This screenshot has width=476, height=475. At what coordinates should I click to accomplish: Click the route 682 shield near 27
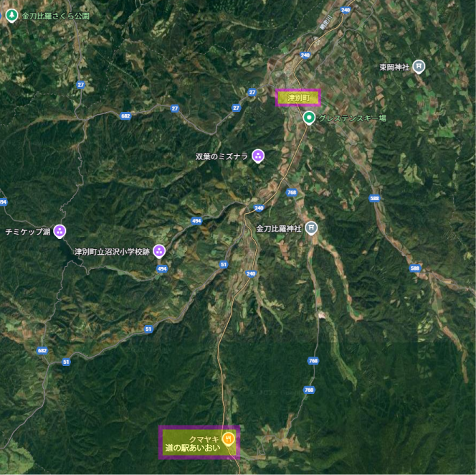(125, 116)
